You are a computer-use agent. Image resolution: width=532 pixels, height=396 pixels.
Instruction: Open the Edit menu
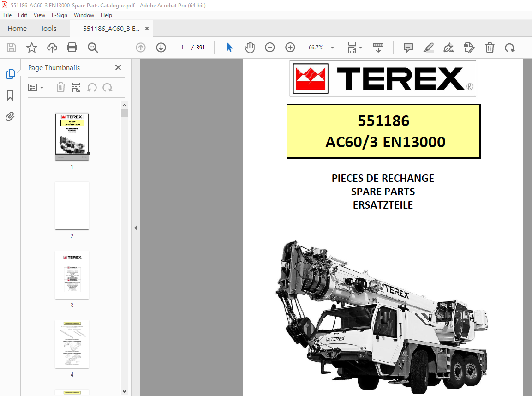(x=23, y=15)
